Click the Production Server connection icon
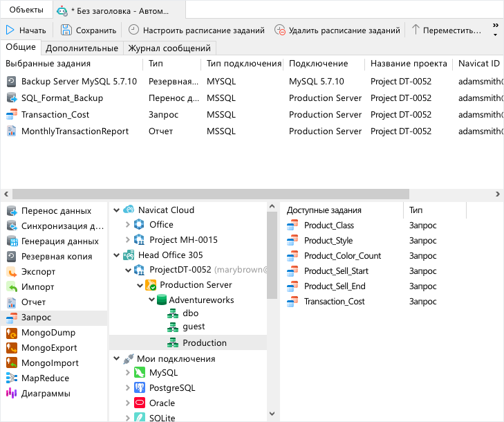This screenshot has height=422, width=504. tap(151, 285)
